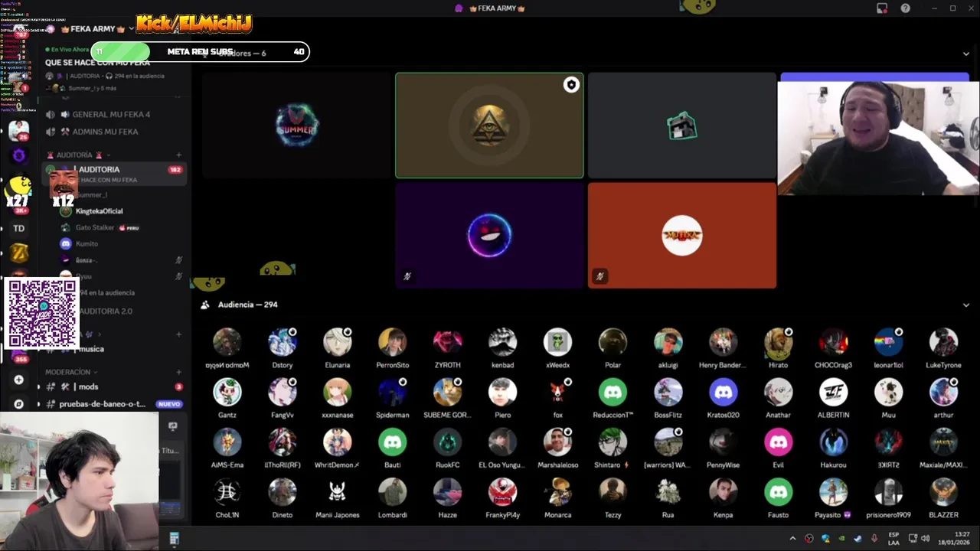
Task: Open ReduccionT's Discord-logo avatar
Action: [x=613, y=392]
